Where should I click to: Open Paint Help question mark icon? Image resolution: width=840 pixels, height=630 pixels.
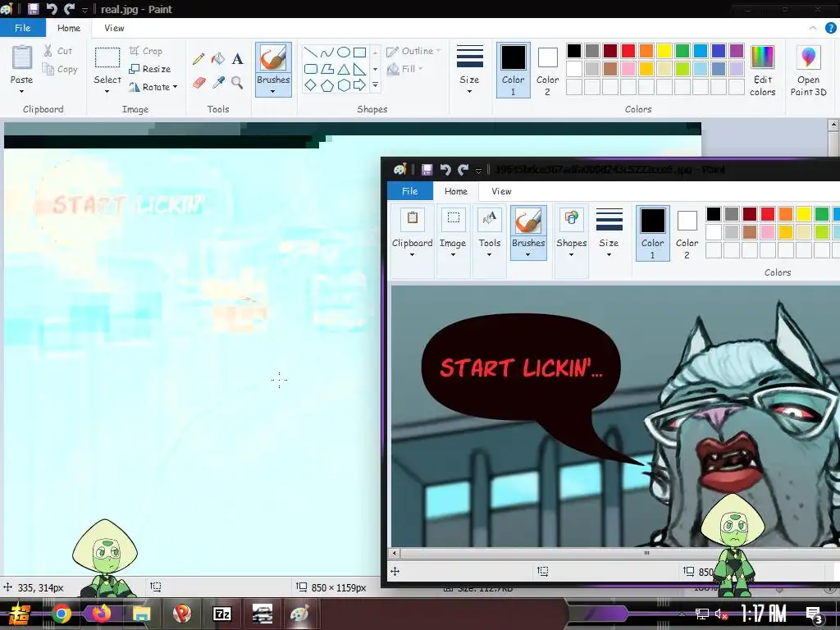[x=830, y=28]
